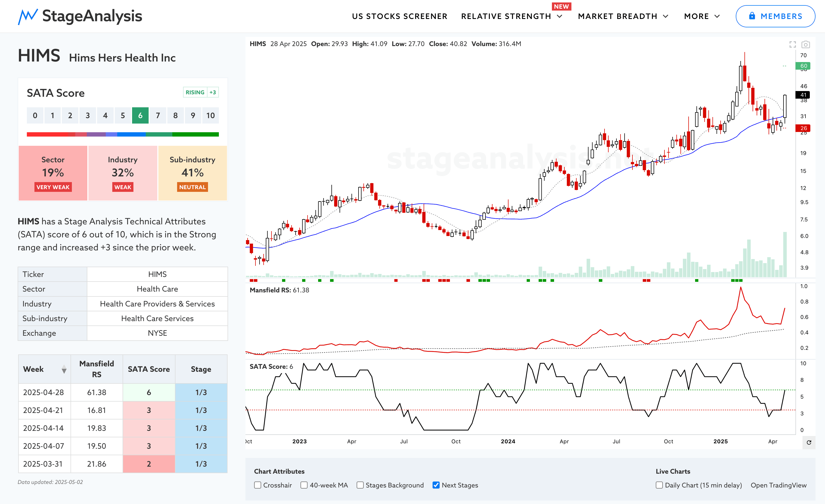The image size is (825, 504).
Task: Click Health Care Providers & Services value
Action: pyautogui.click(x=157, y=304)
